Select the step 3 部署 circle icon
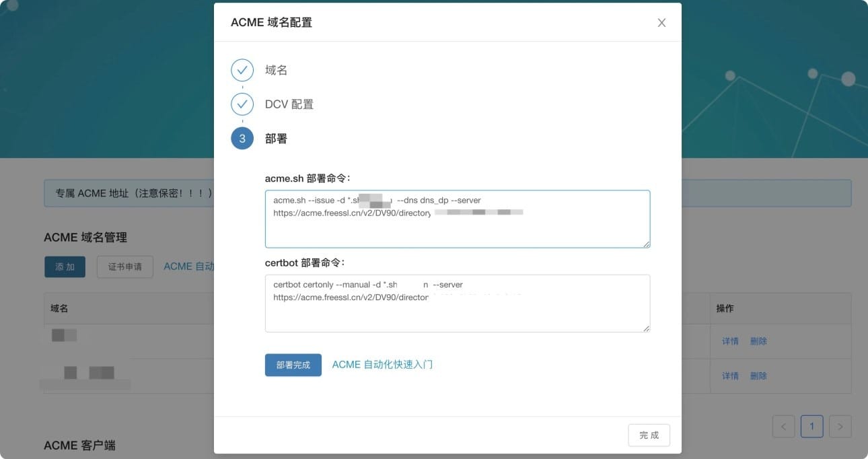Screen dimensions: 868x459 pos(242,139)
